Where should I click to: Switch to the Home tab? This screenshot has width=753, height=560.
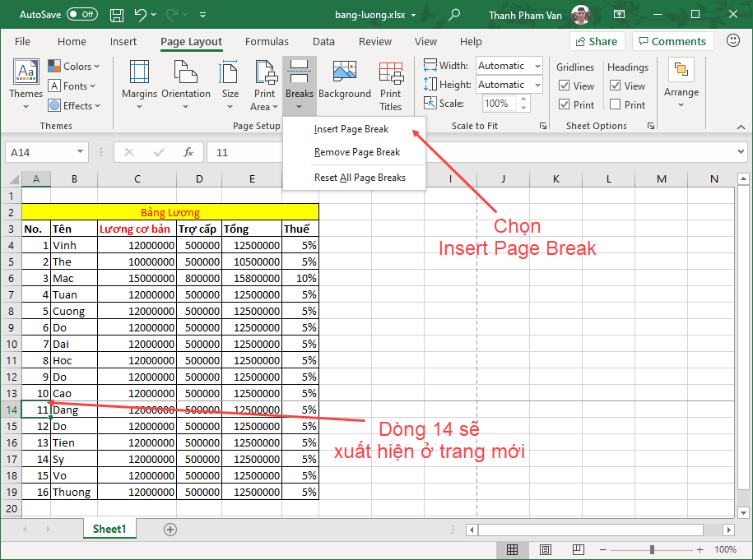click(72, 42)
